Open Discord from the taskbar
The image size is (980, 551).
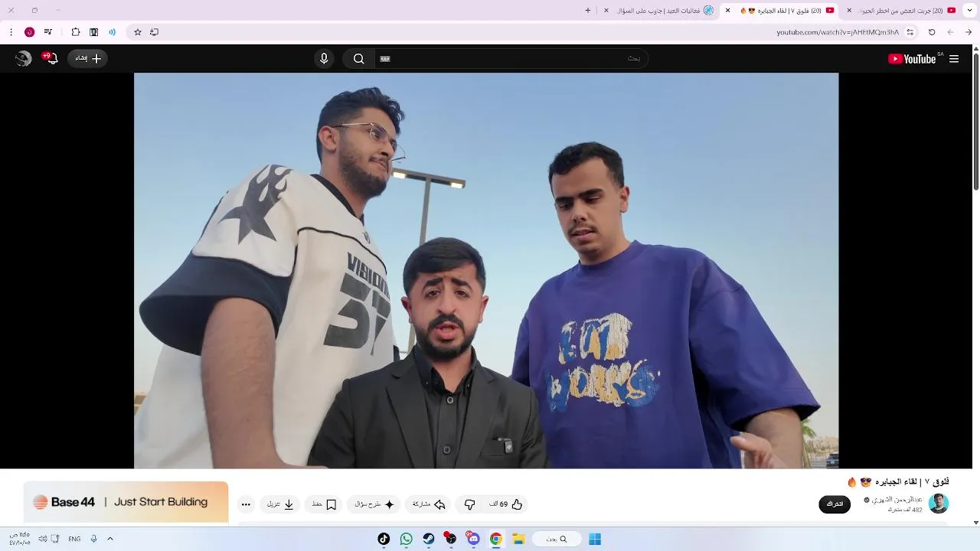pos(473,539)
